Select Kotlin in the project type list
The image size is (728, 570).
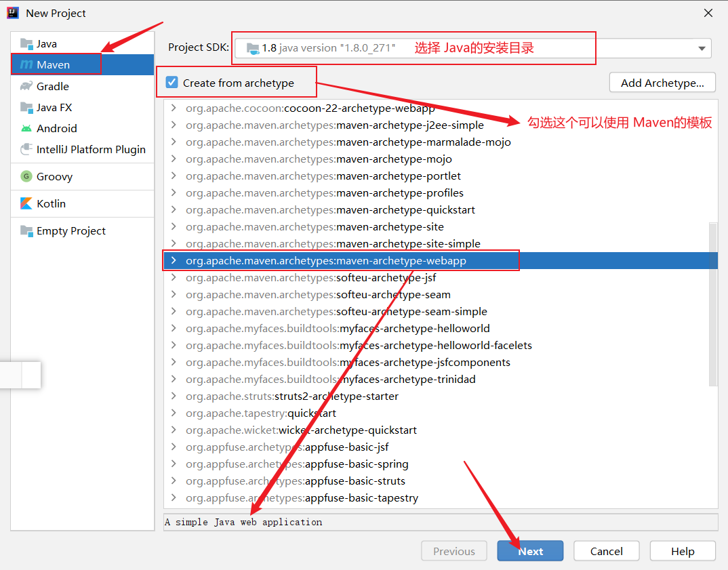[x=82, y=203]
